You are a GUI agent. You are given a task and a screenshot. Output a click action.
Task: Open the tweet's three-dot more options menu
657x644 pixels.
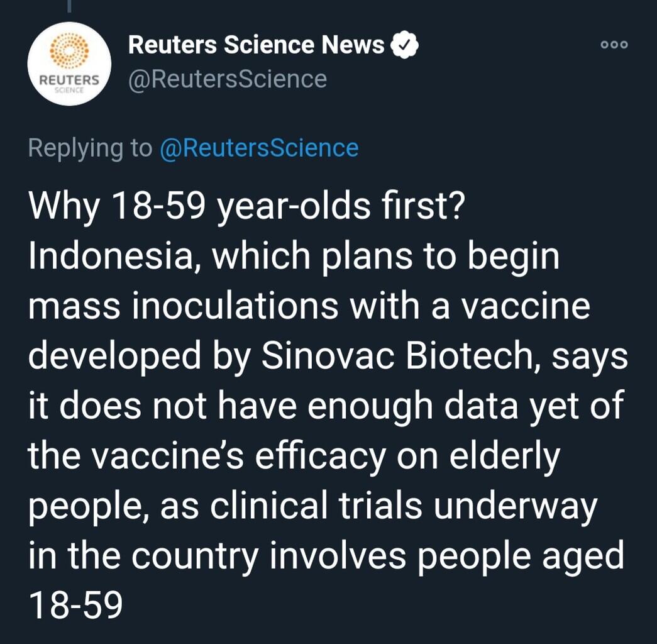(614, 45)
